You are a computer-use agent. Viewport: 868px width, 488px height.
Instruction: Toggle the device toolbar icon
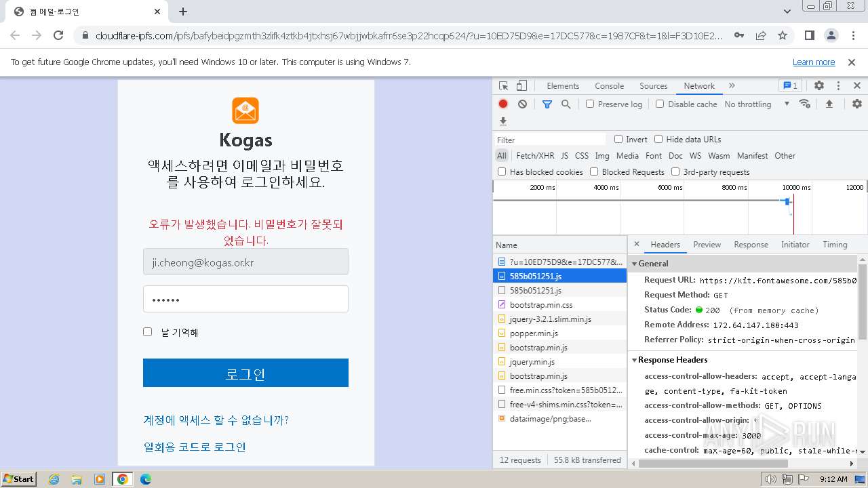click(x=521, y=86)
